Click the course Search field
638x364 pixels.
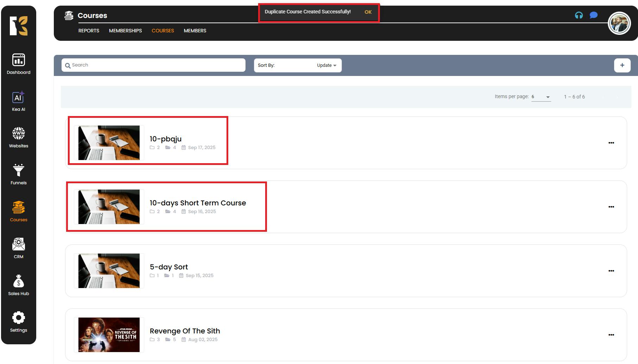[x=153, y=65]
